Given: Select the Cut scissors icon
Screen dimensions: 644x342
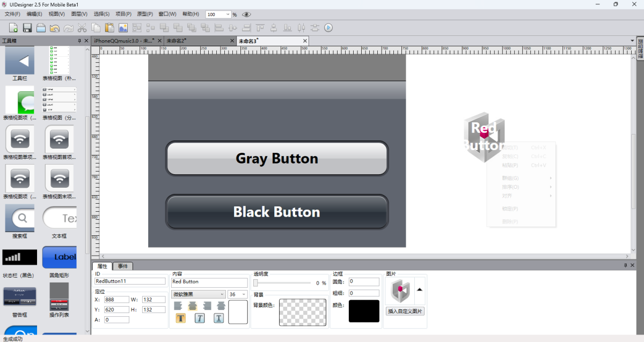Looking at the screenshot, I should tap(82, 28).
